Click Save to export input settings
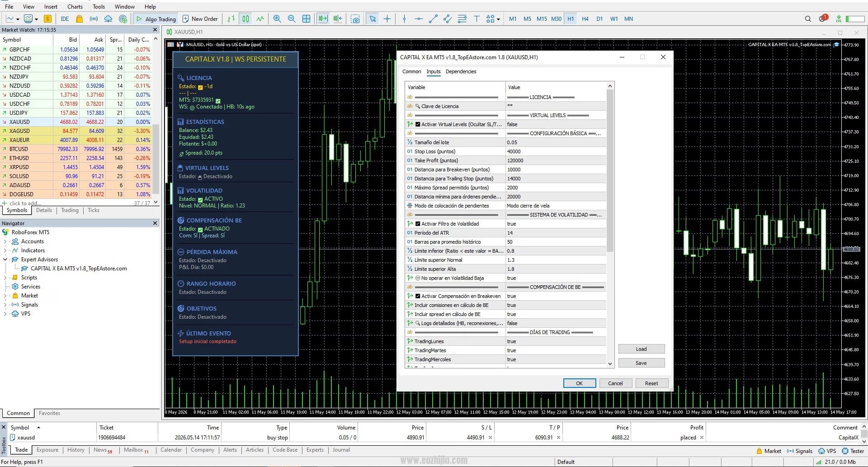 [641, 363]
